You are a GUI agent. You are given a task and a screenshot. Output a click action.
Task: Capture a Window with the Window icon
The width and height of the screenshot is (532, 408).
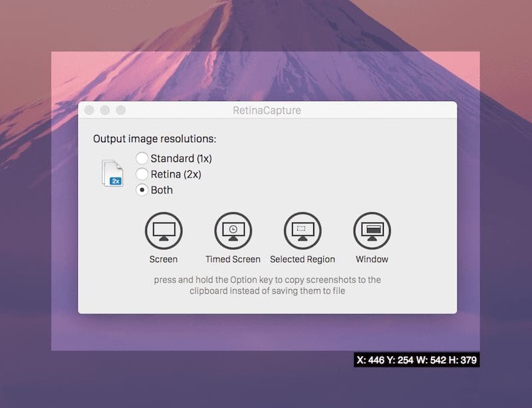(x=372, y=231)
